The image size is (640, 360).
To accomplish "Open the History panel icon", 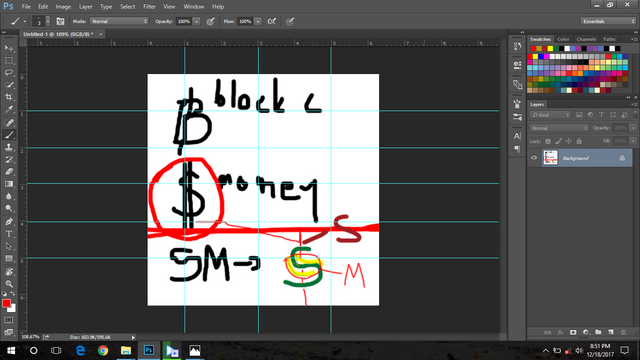I will [517, 46].
